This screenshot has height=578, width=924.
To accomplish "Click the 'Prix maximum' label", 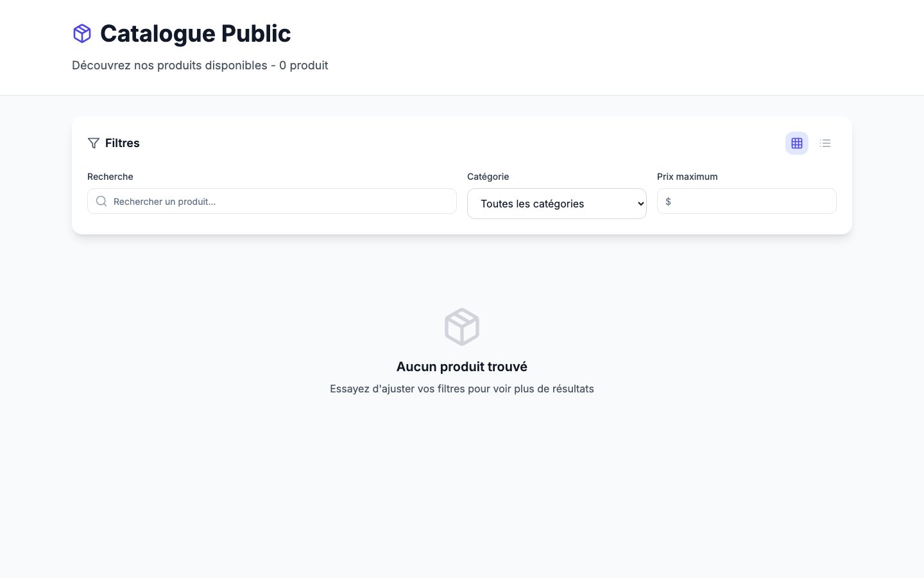I will [x=687, y=177].
